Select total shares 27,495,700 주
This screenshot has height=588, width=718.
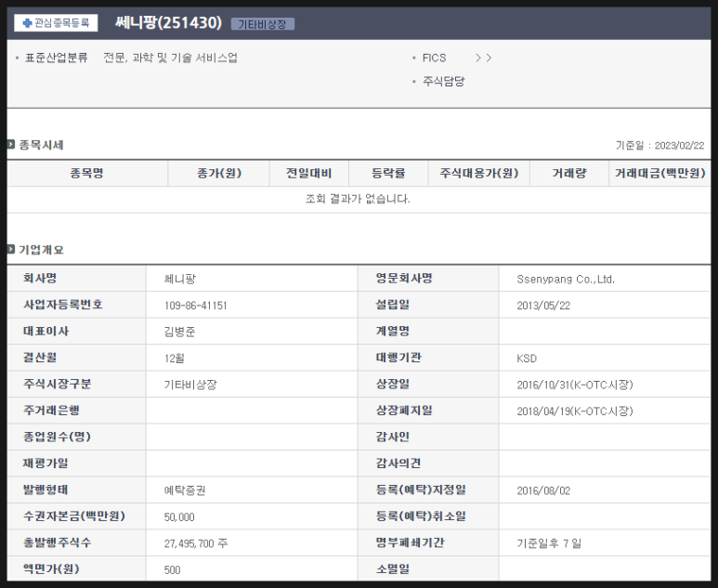[196, 543]
